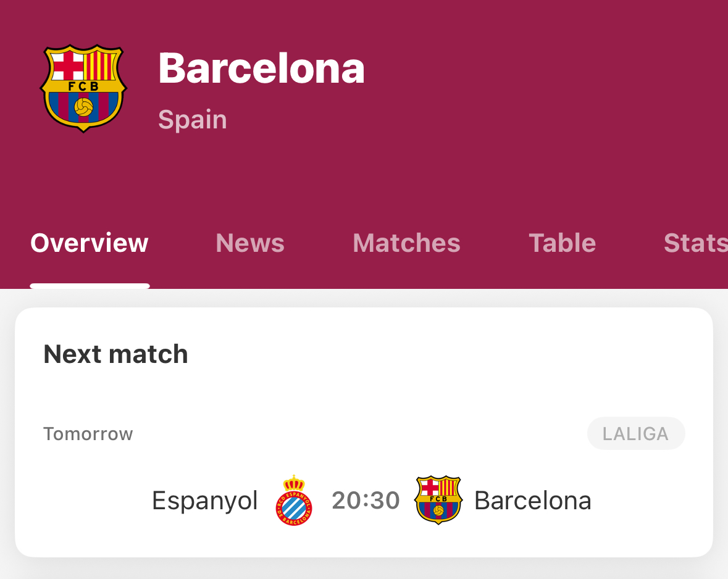The width and height of the screenshot is (728, 579).
Task: Click the large Barcelona crest in header
Action: (83, 88)
